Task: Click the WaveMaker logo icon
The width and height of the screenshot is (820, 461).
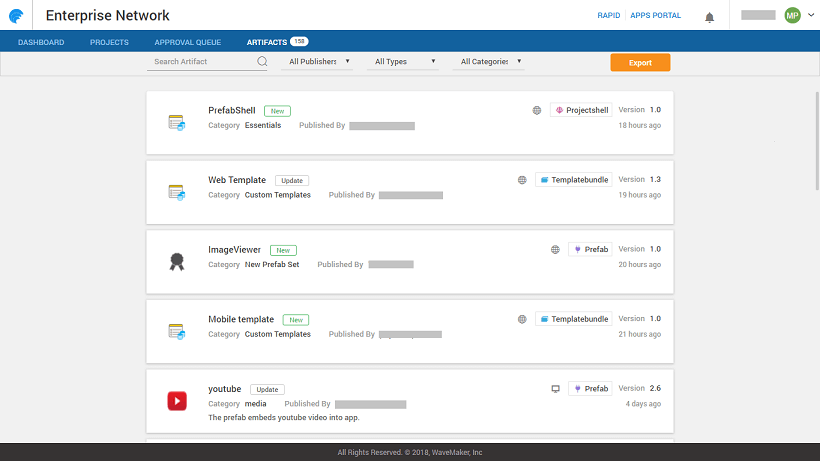Action: [x=16, y=16]
